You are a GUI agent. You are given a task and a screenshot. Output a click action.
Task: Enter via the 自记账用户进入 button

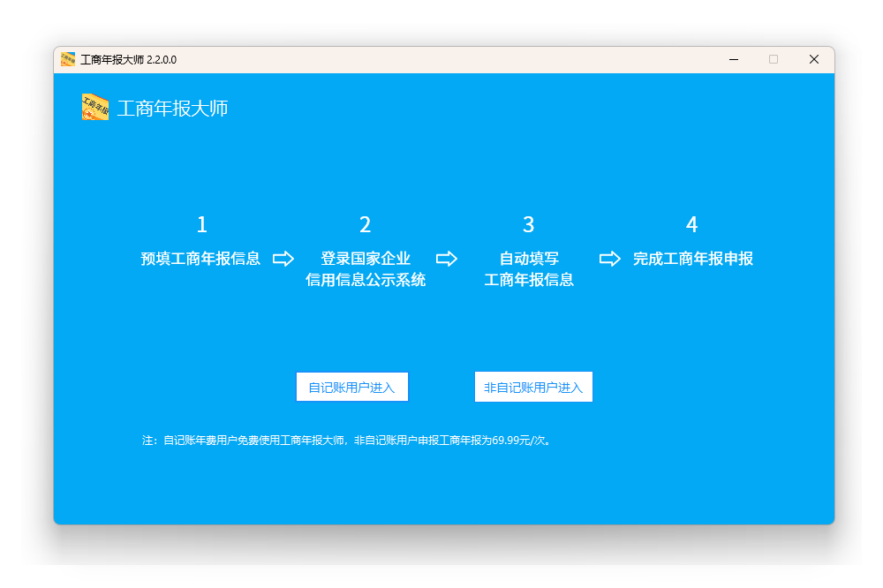[x=351, y=387]
